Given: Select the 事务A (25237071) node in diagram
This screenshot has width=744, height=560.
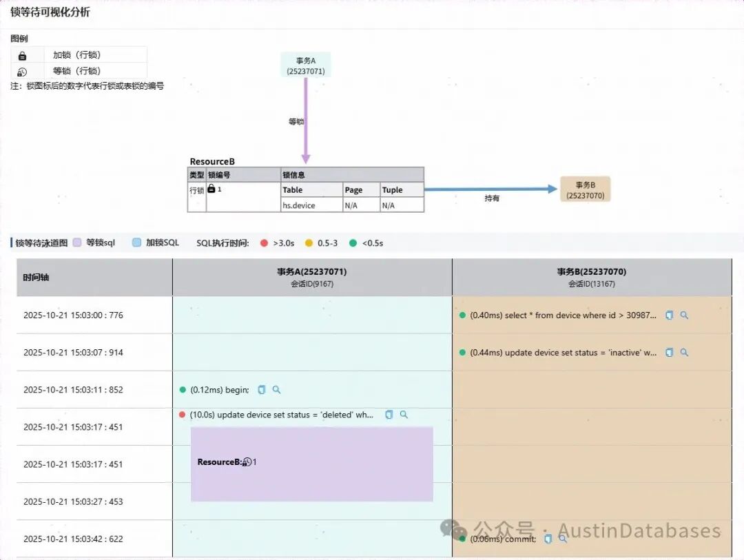Looking at the screenshot, I should (x=306, y=65).
